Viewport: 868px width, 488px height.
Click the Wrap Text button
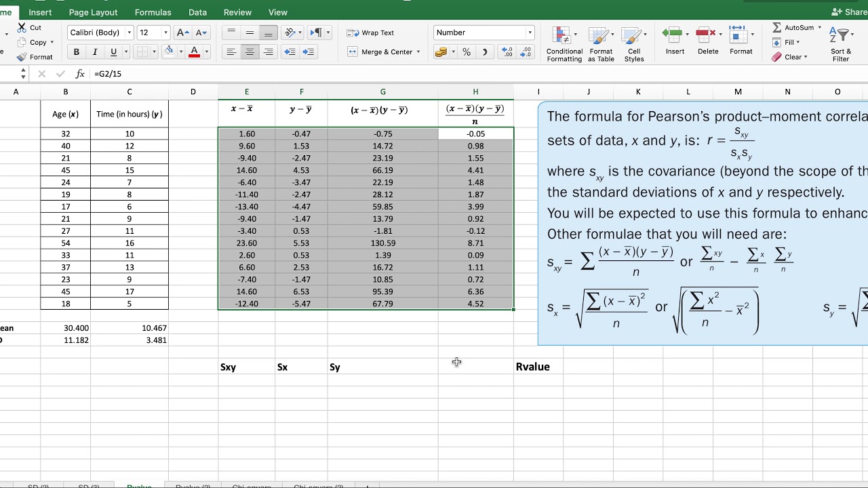[x=370, y=33]
